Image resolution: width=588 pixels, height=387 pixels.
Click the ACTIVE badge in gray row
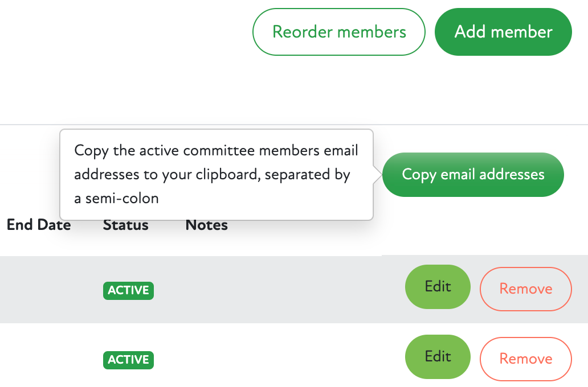click(128, 290)
